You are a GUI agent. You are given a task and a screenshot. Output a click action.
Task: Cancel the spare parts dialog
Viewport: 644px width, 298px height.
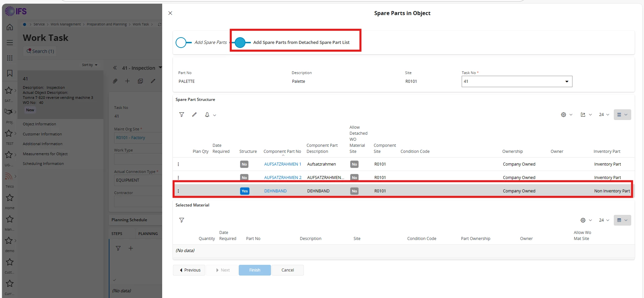click(x=288, y=270)
